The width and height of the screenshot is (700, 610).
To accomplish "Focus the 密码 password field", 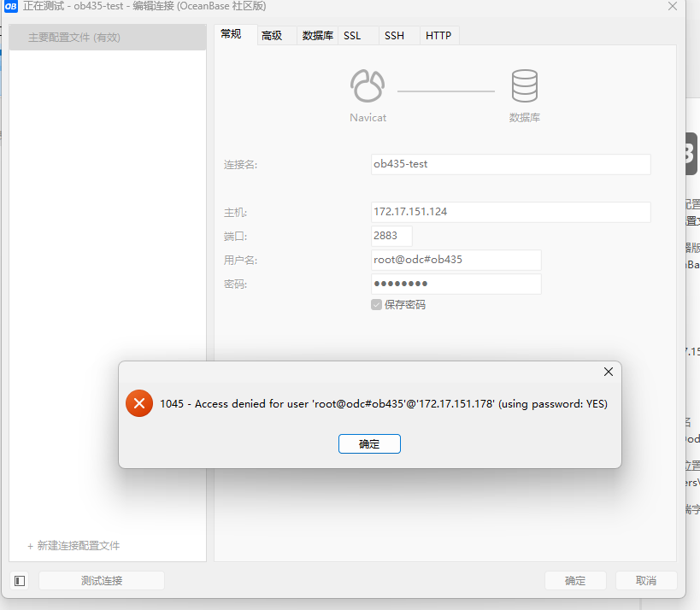I will click(x=456, y=284).
